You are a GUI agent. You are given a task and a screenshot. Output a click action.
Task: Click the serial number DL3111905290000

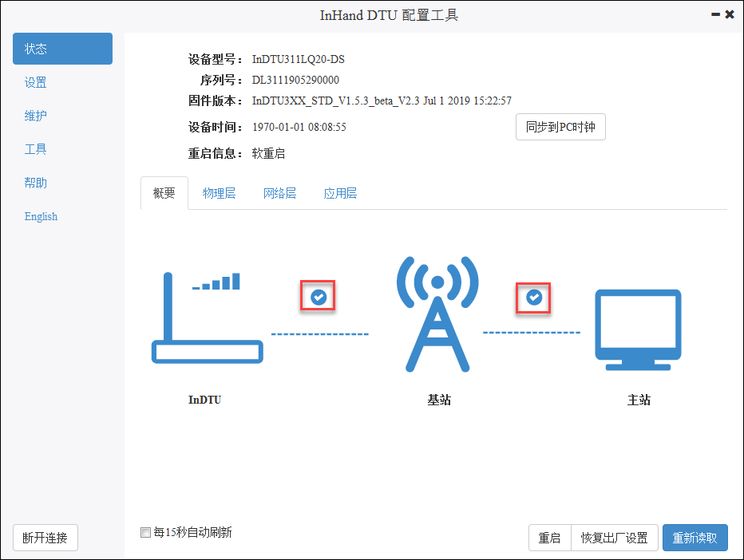pos(295,80)
